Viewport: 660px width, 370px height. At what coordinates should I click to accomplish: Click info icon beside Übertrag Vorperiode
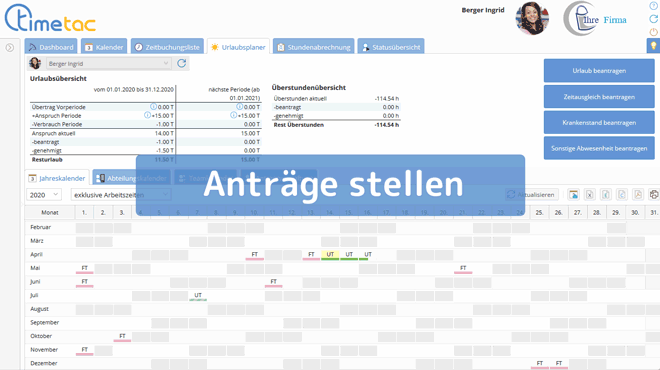[154, 107]
